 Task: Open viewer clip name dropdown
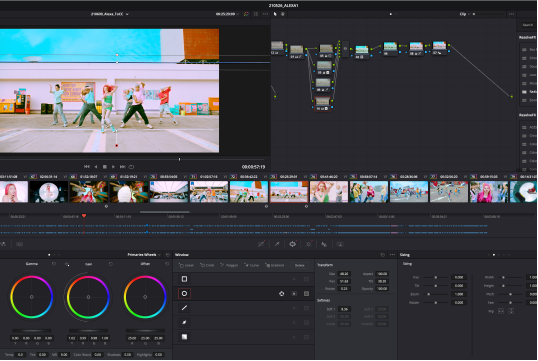[x=110, y=14]
